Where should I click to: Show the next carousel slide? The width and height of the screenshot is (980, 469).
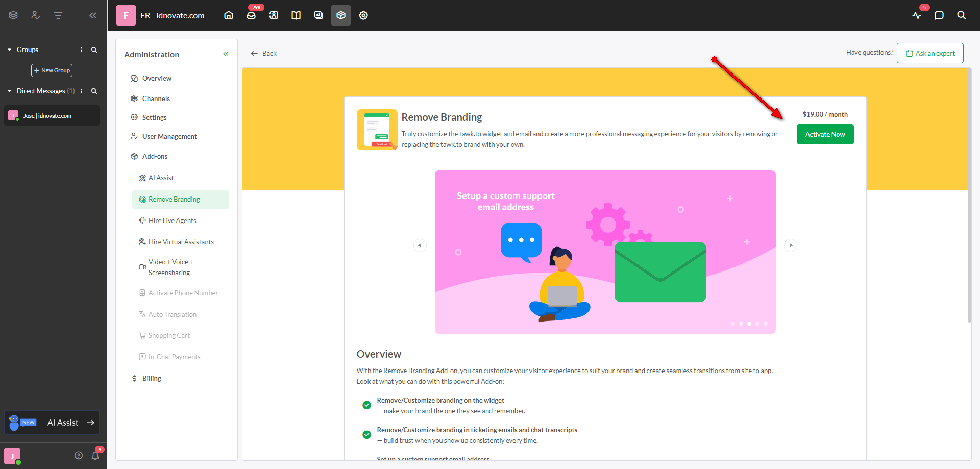click(791, 245)
